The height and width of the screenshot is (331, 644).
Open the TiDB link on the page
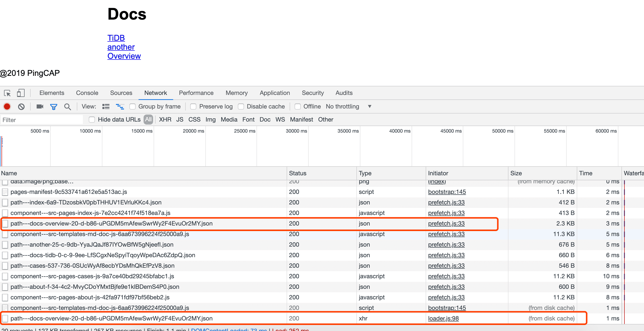pos(116,38)
